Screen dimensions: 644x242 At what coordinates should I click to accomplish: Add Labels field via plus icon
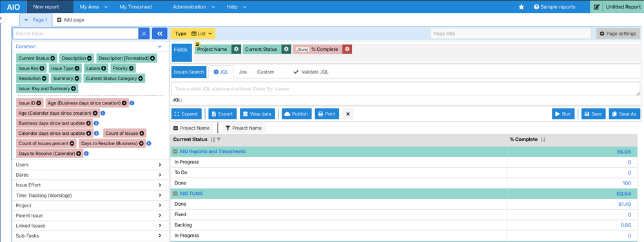(104, 68)
